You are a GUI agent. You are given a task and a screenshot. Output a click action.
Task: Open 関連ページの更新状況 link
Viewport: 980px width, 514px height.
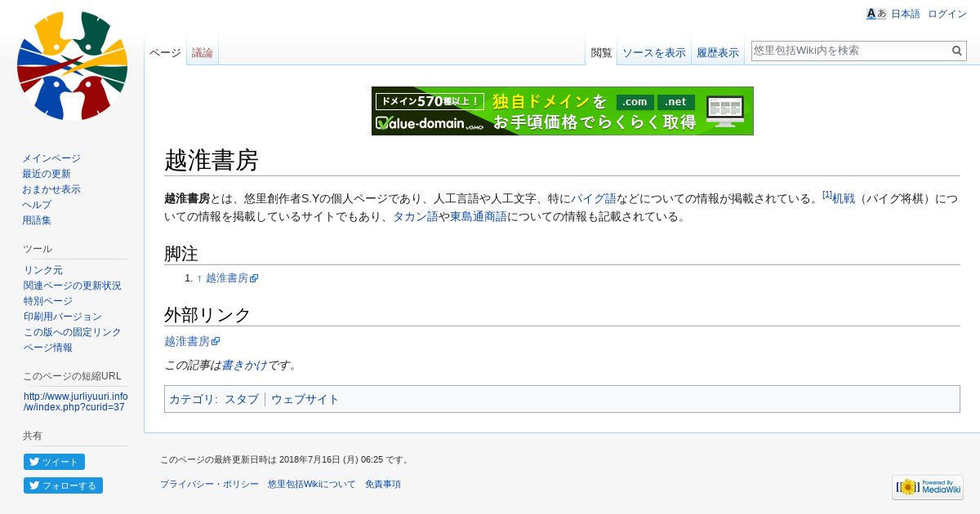(x=73, y=286)
